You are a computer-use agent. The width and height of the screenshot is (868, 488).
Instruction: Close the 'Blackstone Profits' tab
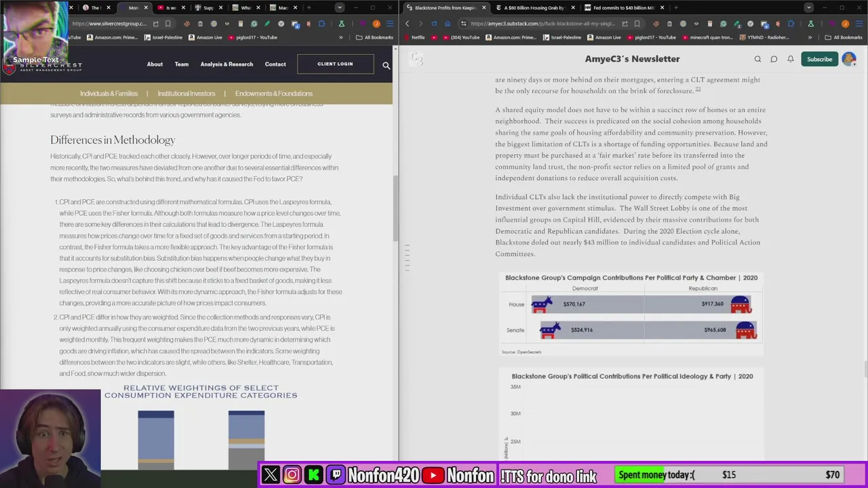[x=484, y=7]
